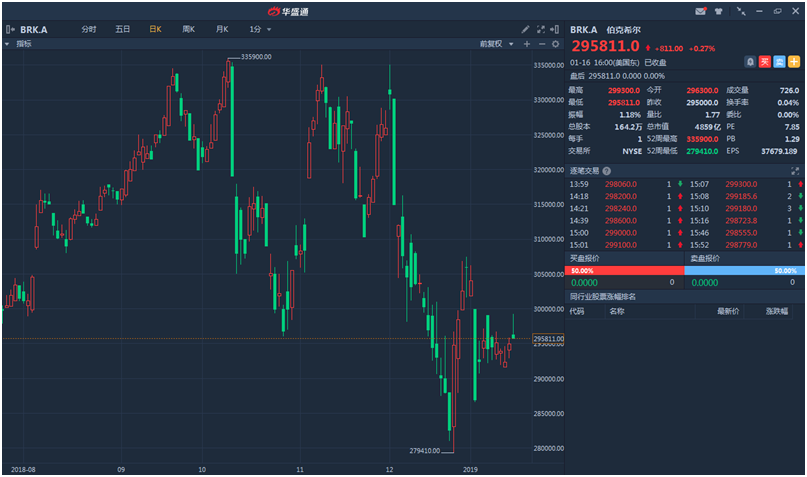Click the 335900.00 high label on chart
Image resolution: width=807 pixels, height=477 pixels.
click(256, 57)
